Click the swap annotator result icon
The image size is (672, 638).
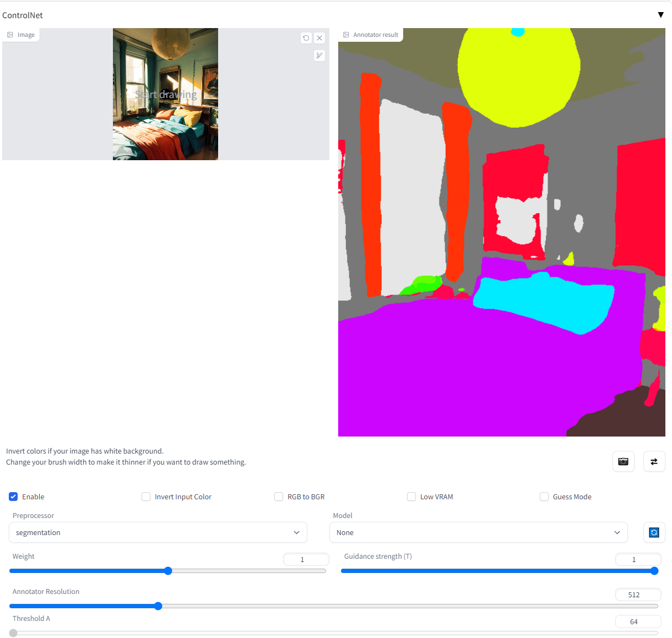[x=654, y=461]
